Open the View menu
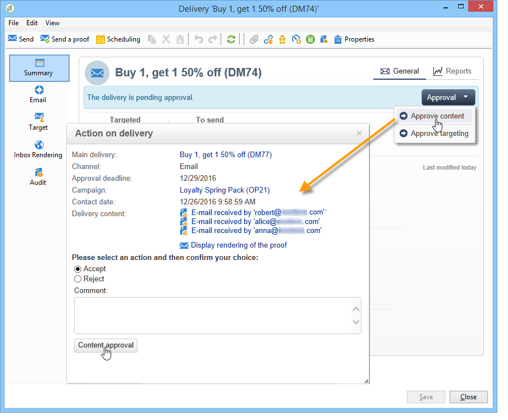Viewport: 508px width, 420px height. click(x=53, y=23)
